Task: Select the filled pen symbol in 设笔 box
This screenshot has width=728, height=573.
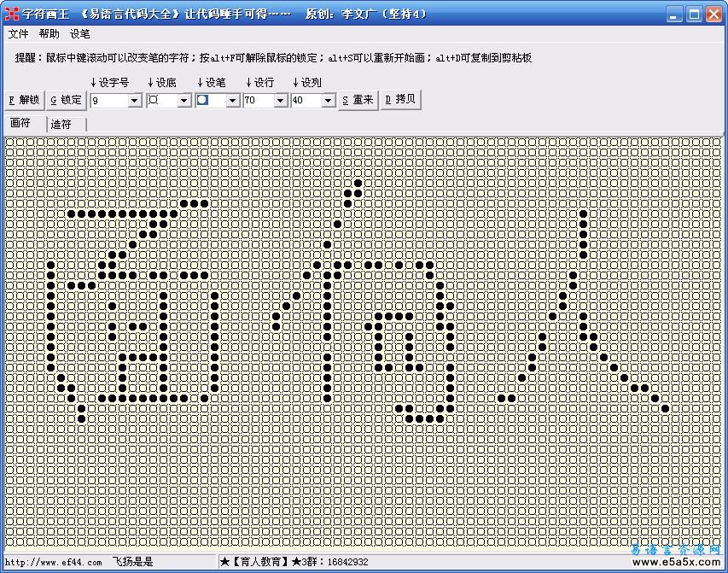Action: [202, 100]
